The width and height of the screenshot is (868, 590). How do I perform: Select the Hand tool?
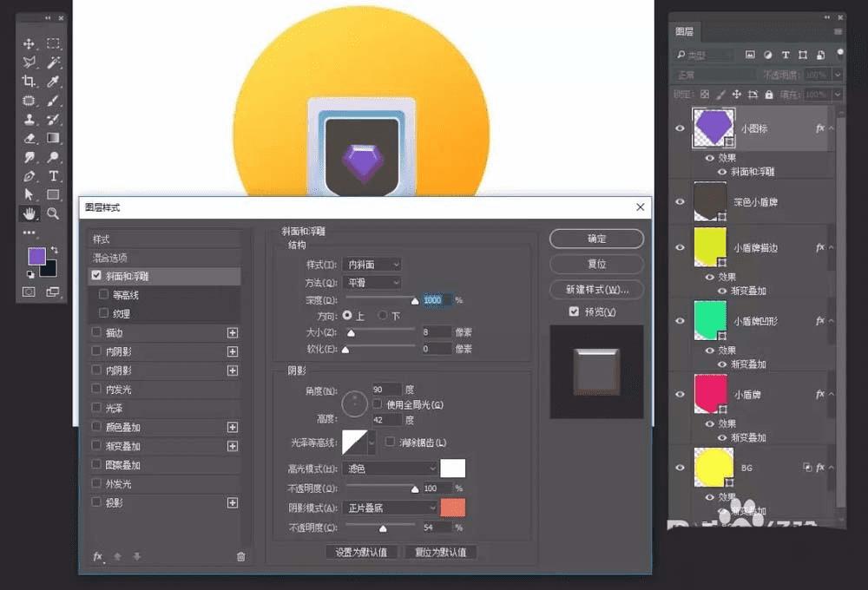[29, 213]
